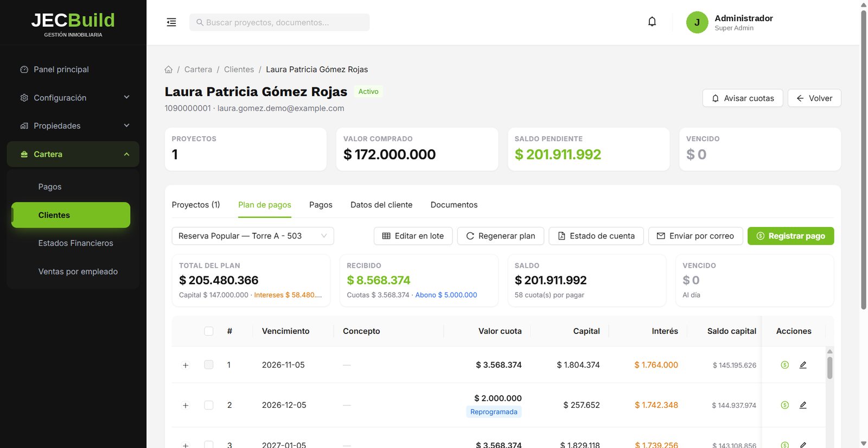This screenshot has width=868, height=448.
Task: Switch to the Pagos tab
Action: click(321, 205)
